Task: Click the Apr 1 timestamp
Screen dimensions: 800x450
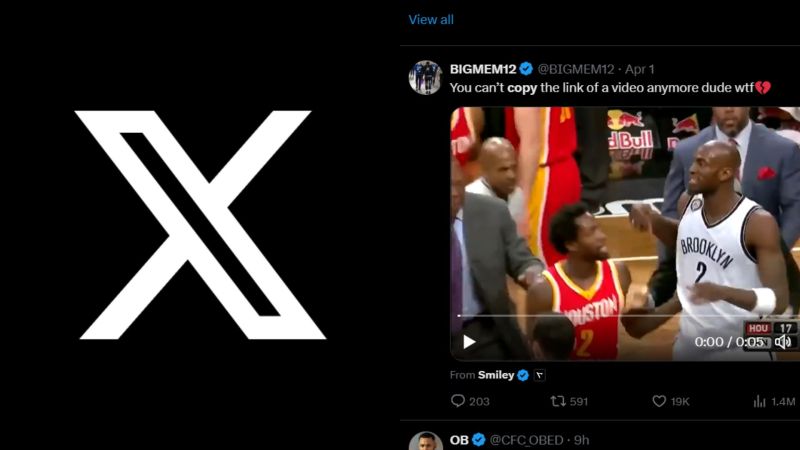Action: (x=640, y=69)
